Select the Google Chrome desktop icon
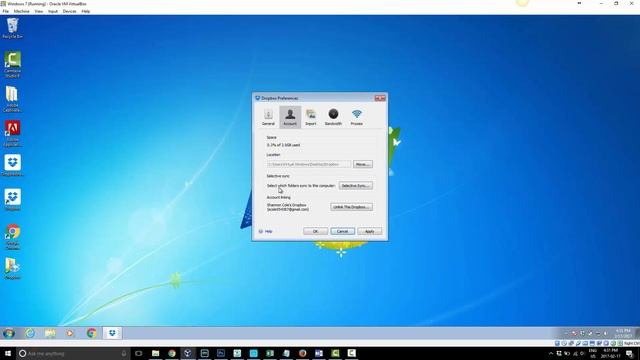The width and height of the screenshot is (640, 360). click(12, 237)
